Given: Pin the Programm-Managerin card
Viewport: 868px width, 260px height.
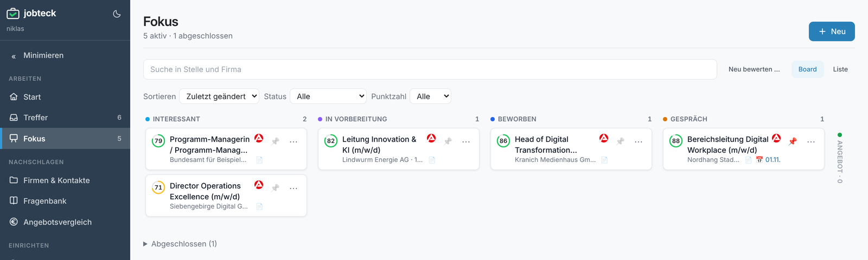Looking at the screenshot, I should 276,141.
